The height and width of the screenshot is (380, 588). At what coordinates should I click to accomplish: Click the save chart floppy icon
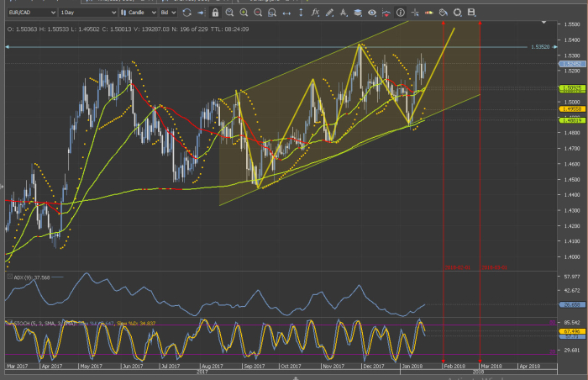pos(471,13)
